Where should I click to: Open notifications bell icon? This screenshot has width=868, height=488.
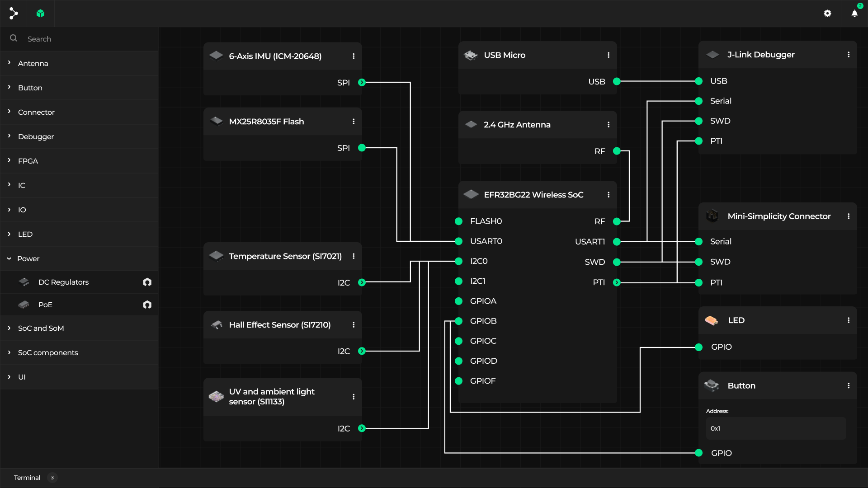(854, 14)
